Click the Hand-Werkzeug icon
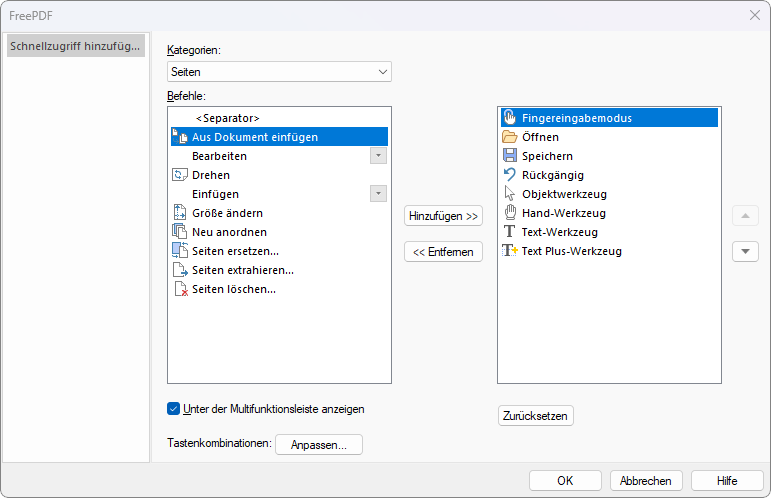 (510, 212)
